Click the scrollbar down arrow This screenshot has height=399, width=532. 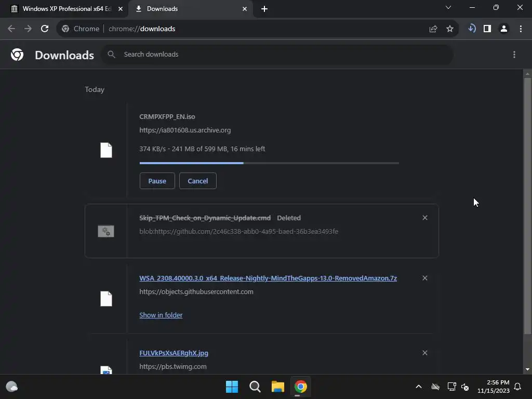(527, 369)
